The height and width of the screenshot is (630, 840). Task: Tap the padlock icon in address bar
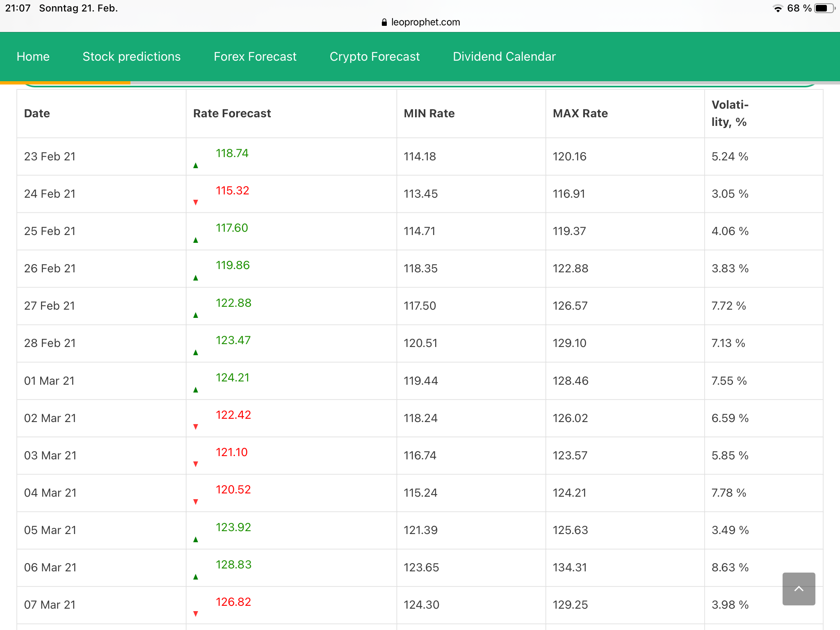click(384, 22)
